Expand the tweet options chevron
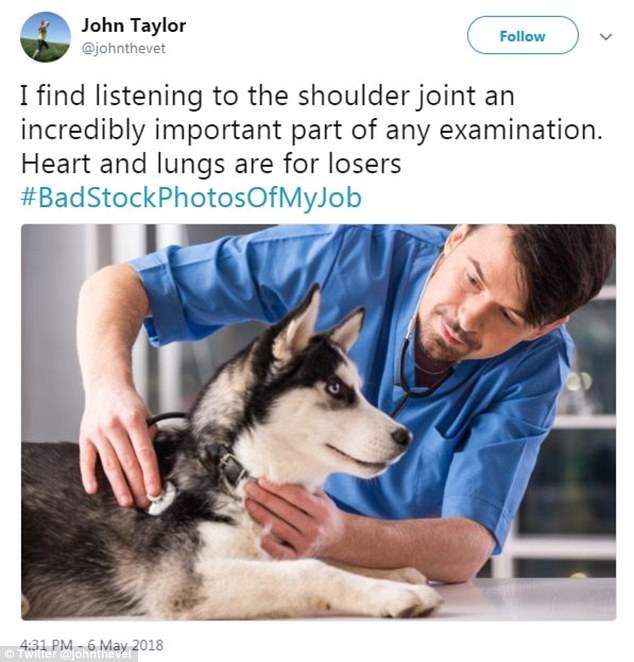 pos(606,37)
